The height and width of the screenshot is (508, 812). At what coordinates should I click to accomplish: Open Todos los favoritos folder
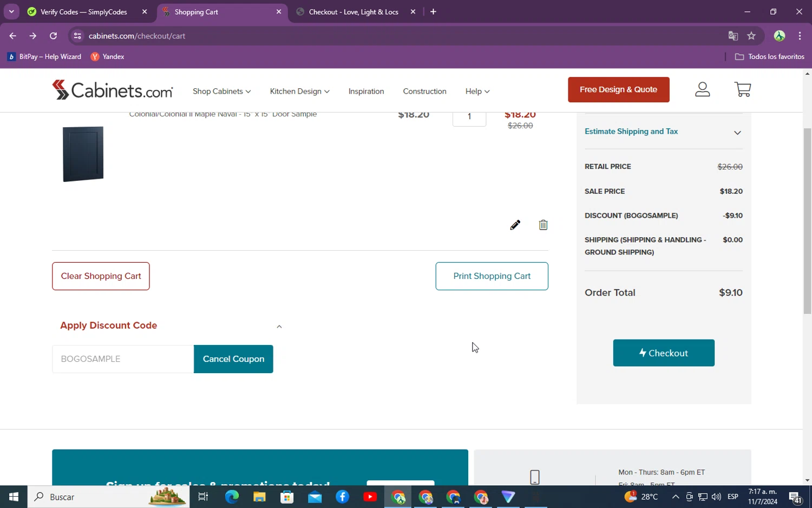point(770,56)
